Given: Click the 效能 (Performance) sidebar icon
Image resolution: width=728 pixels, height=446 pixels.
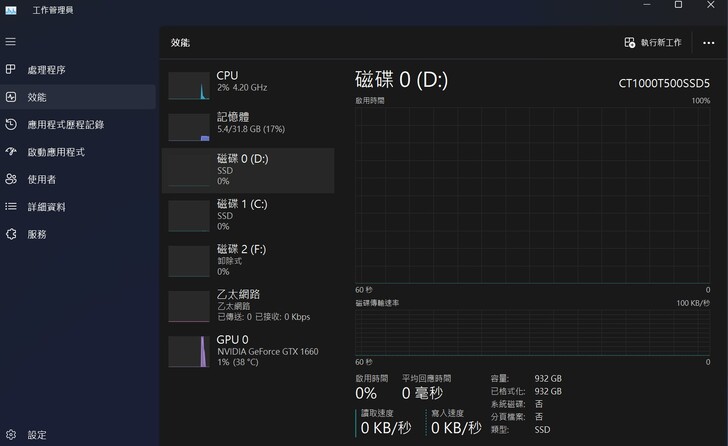Looking at the screenshot, I should (11, 97).
